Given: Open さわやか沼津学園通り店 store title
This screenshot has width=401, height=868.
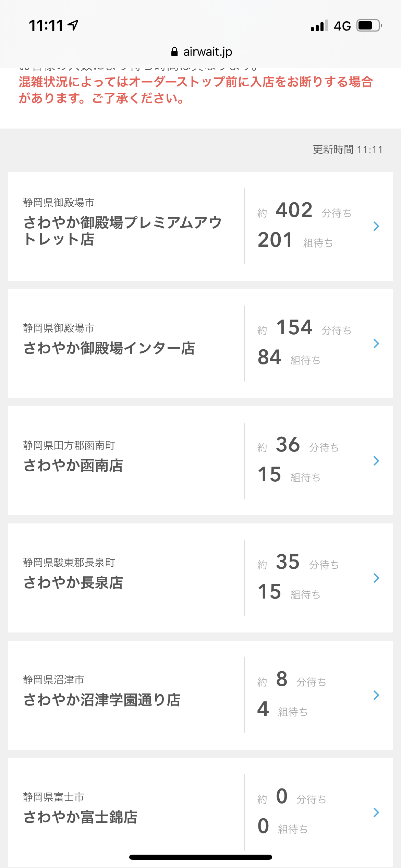Looking at the screenshot, I should [102, 700].
